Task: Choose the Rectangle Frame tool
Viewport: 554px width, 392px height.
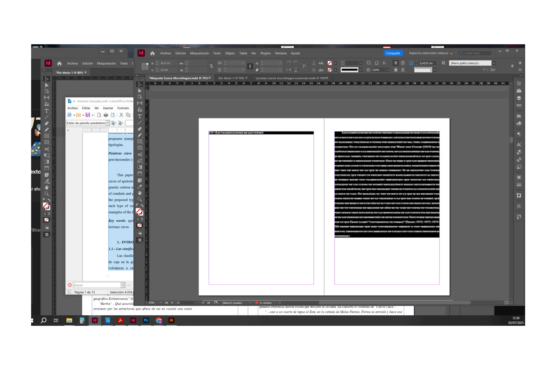Action: coord(139,142)
